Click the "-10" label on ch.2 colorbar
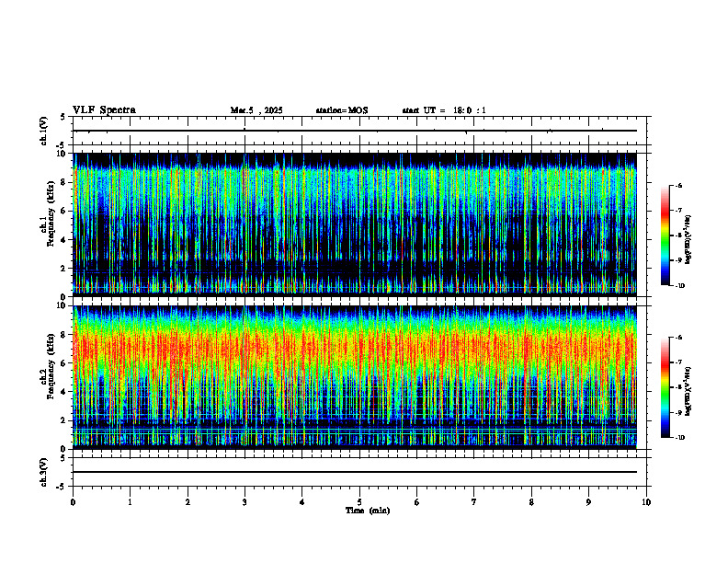Screen dimensions: 728x563 point(678,438)
